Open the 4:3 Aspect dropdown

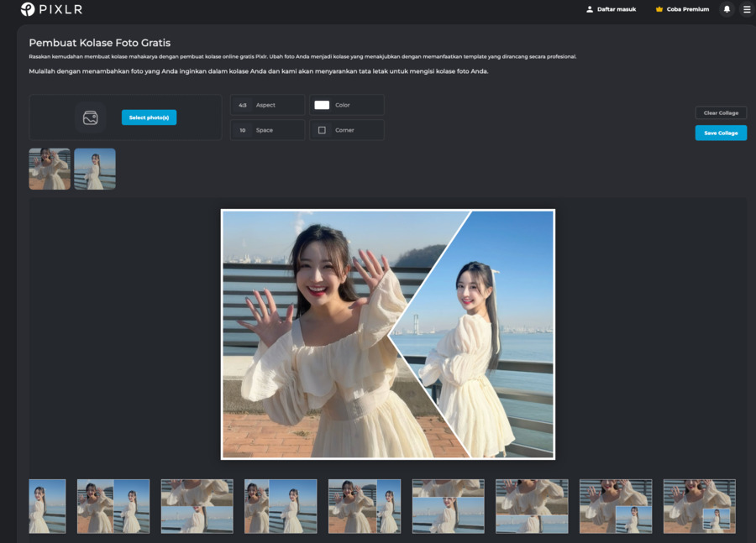point(267,105)
